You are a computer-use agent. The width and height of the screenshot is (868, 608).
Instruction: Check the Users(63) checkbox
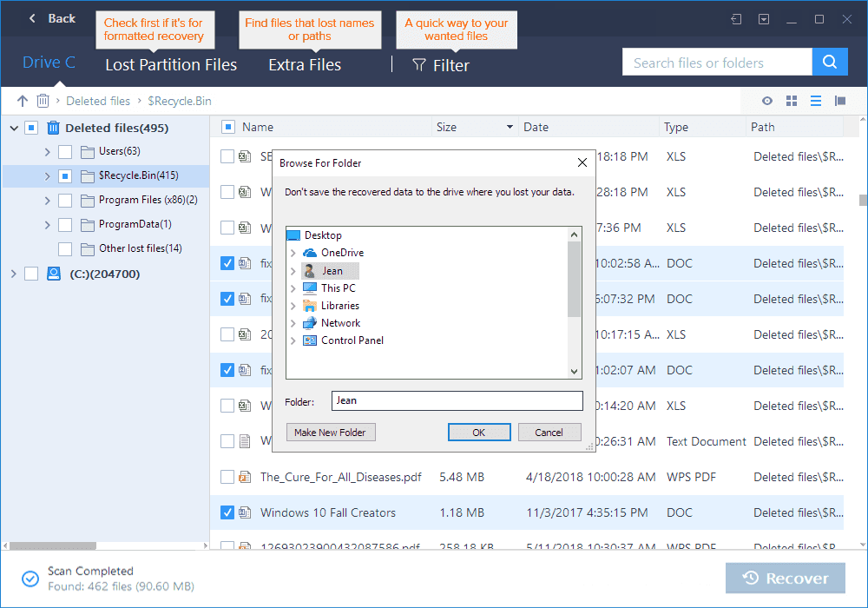click(65, 152)
